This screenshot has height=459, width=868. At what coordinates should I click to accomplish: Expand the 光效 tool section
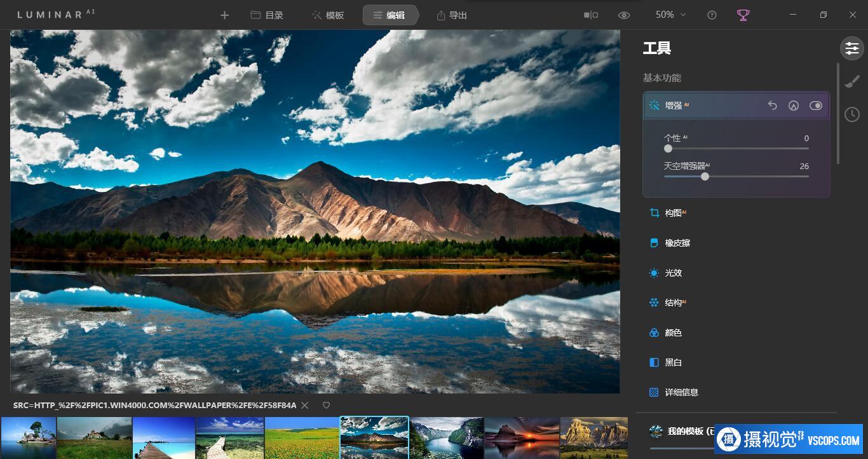pyautogui.click(x=674, y=273)
